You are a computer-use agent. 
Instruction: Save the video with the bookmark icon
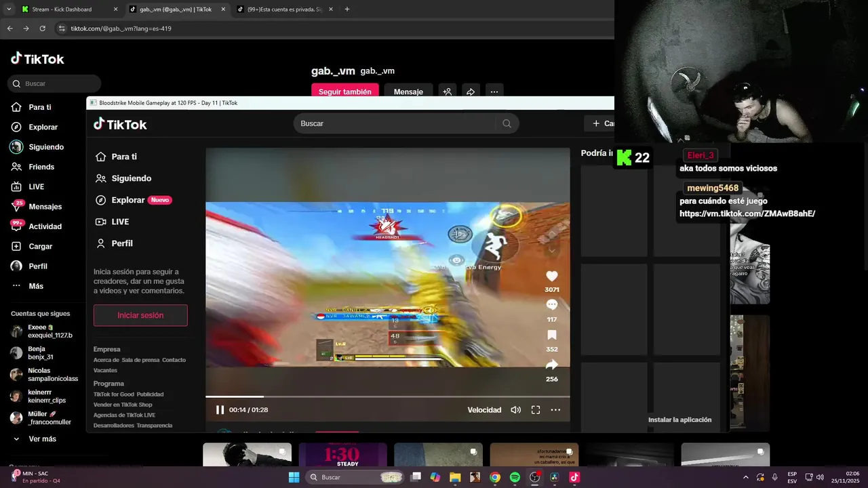click(552, 335)
